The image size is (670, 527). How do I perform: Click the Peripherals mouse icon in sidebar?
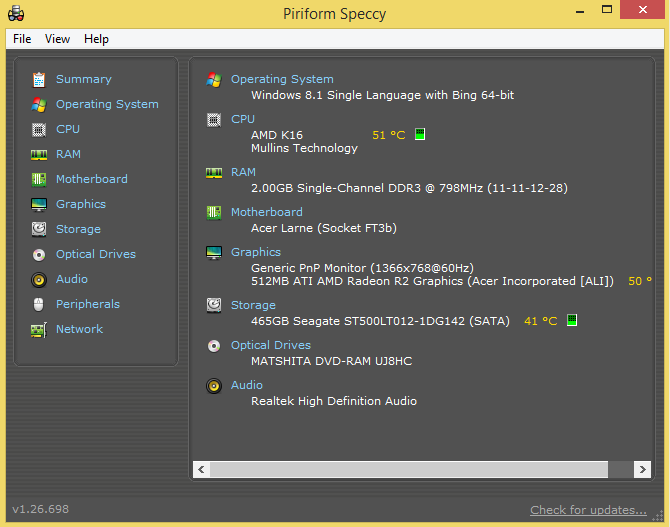(x=38, y=305)
